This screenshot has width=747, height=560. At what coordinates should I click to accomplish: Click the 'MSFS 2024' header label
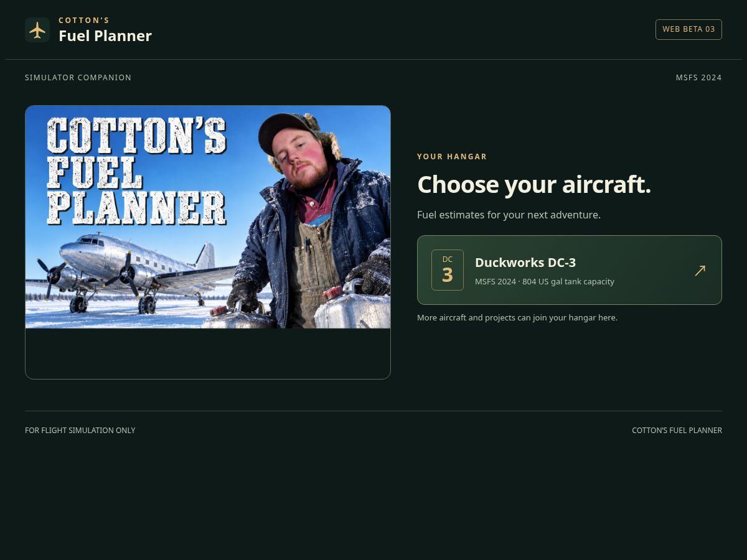(x=699, y=78)
